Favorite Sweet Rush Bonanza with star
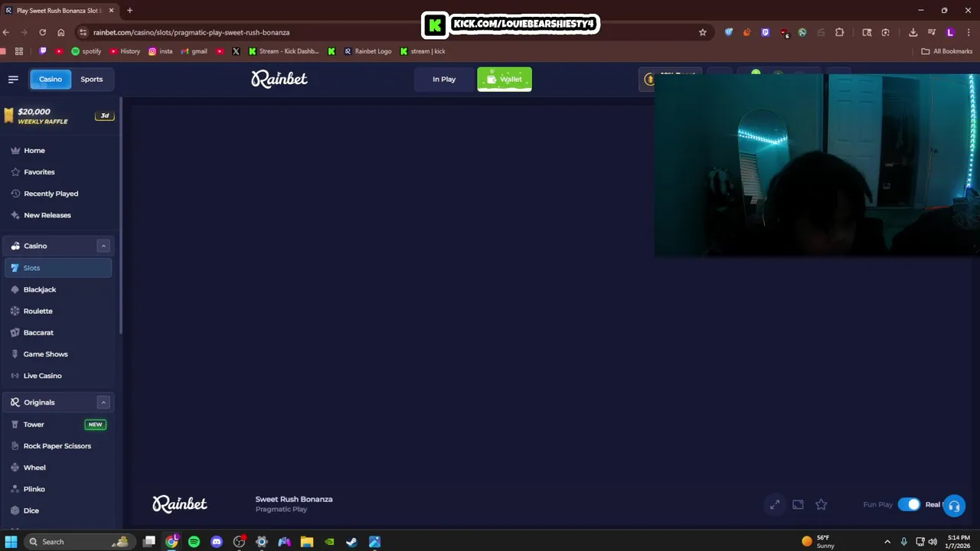 [x=822, y=504]
